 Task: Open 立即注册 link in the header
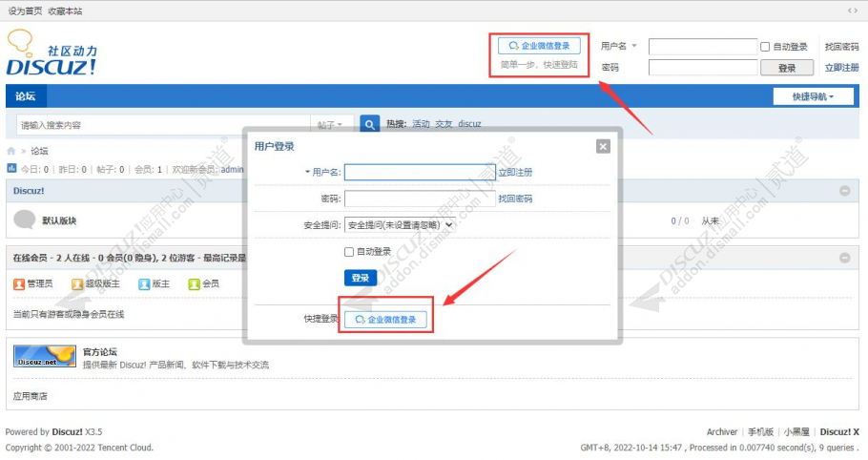(x=842, y=68)
